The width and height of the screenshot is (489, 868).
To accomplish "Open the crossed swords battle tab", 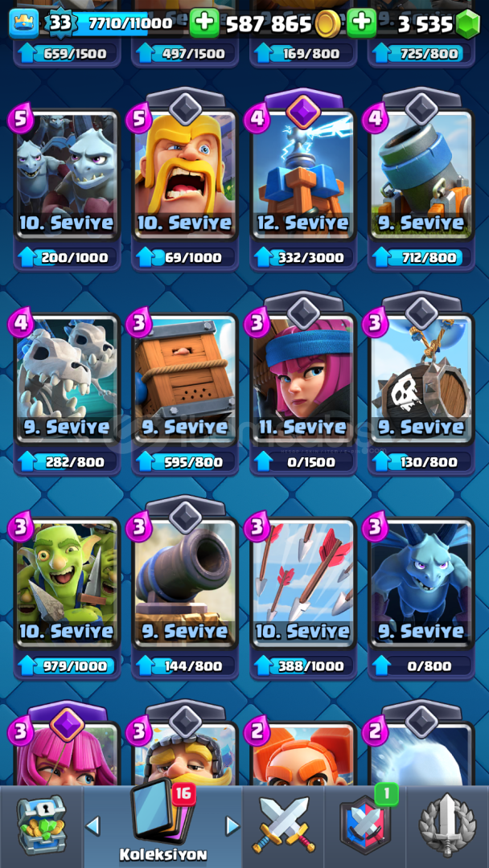I will [283, 825].
